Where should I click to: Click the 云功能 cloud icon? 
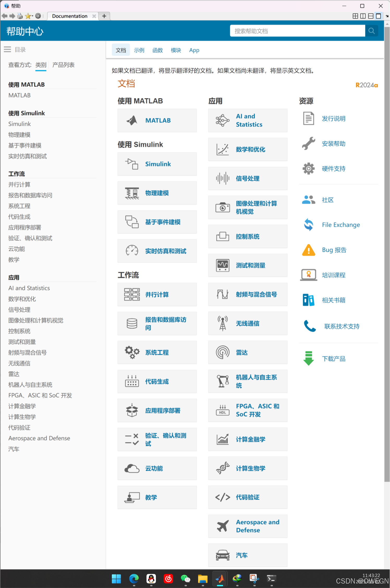132,468
